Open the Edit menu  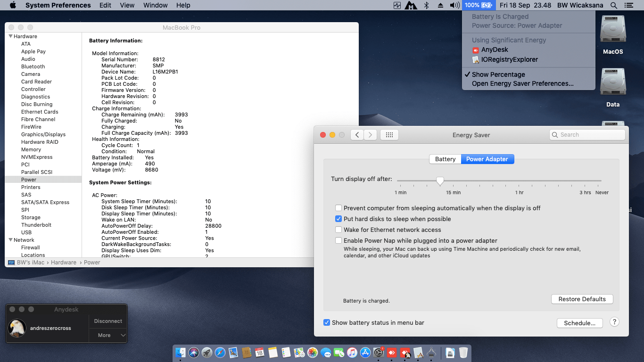[105, 5]
